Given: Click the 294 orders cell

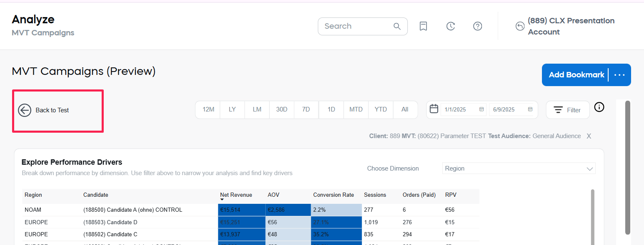Looking at the screenshot, I should [407, 234].
